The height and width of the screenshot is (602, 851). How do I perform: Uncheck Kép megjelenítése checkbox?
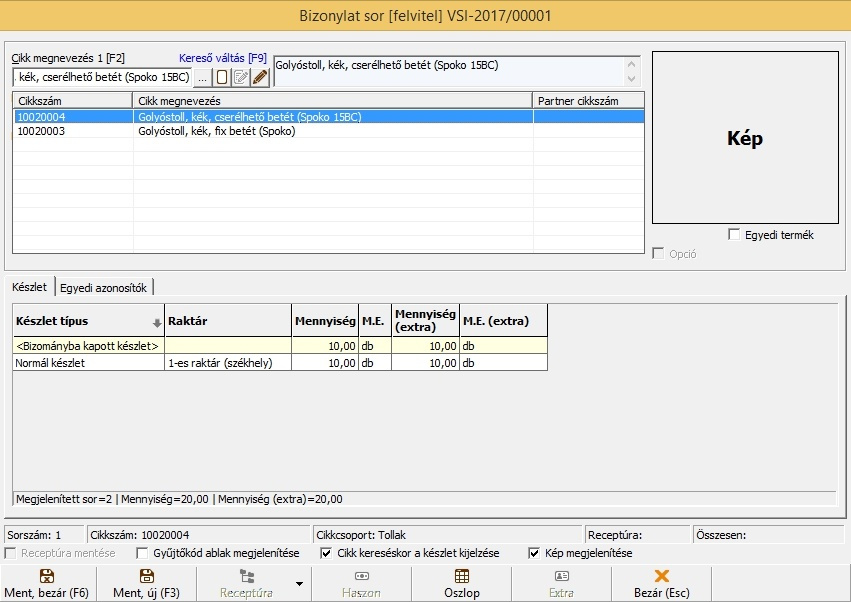coord(535,553)
